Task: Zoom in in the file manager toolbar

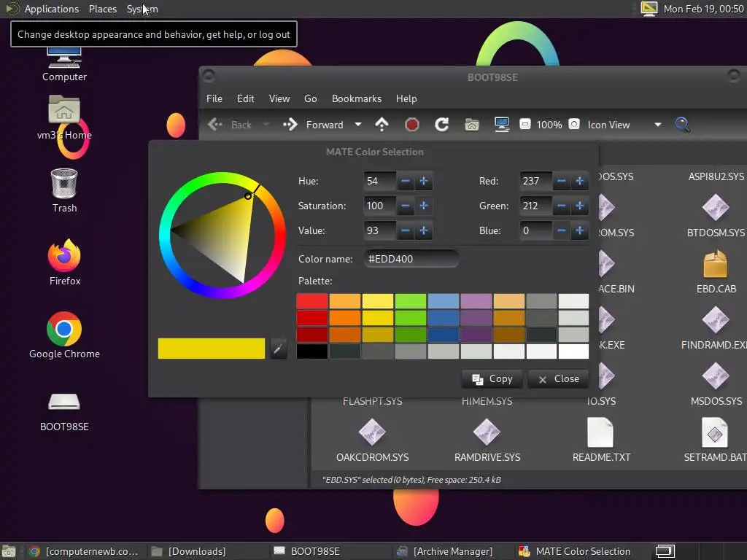Action: (574, 124)
